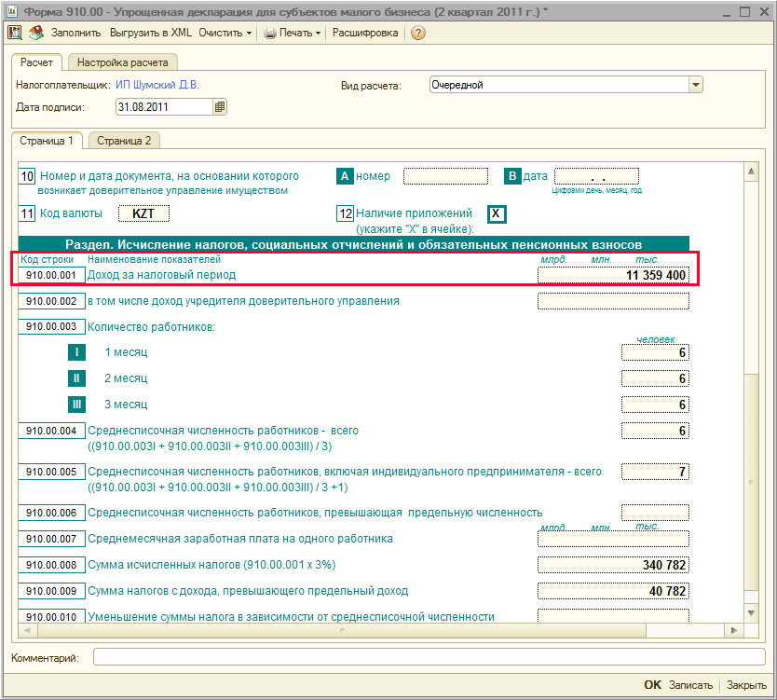Open help via the question mark icon

[x=417, y=33]
